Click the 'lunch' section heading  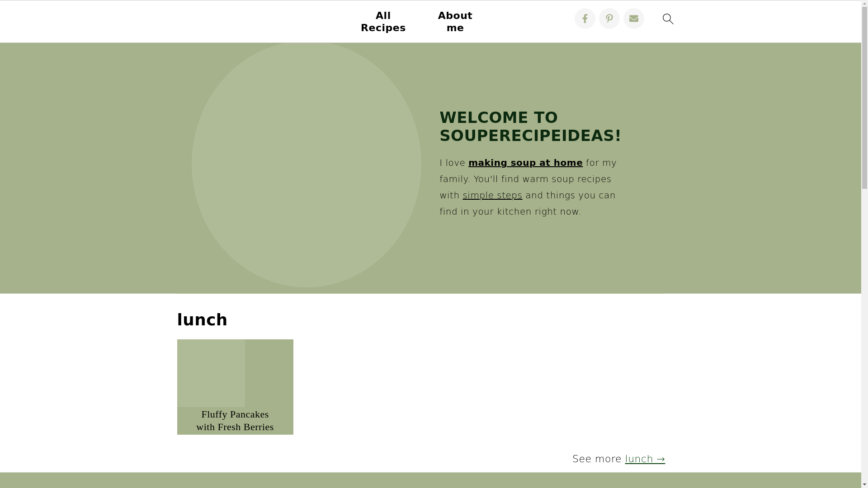click(x=202, y=320)
